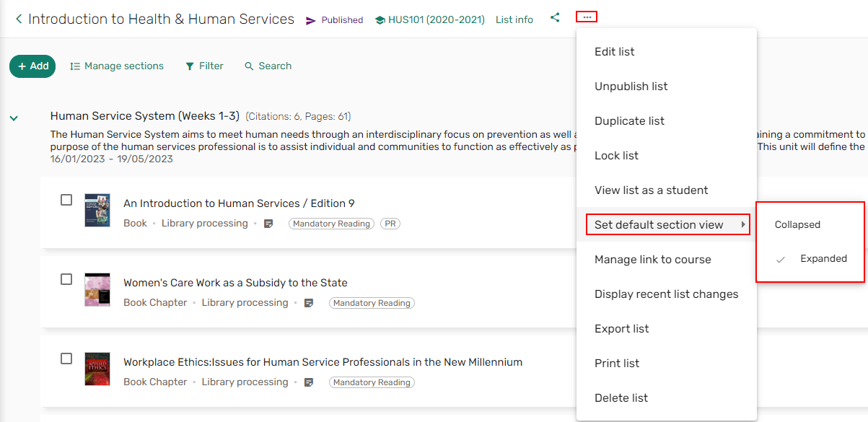Open the note icon on Women's Care Work citation
Image resolution: width=868 pixels, height=422 pixels.
tap(309, 303)
